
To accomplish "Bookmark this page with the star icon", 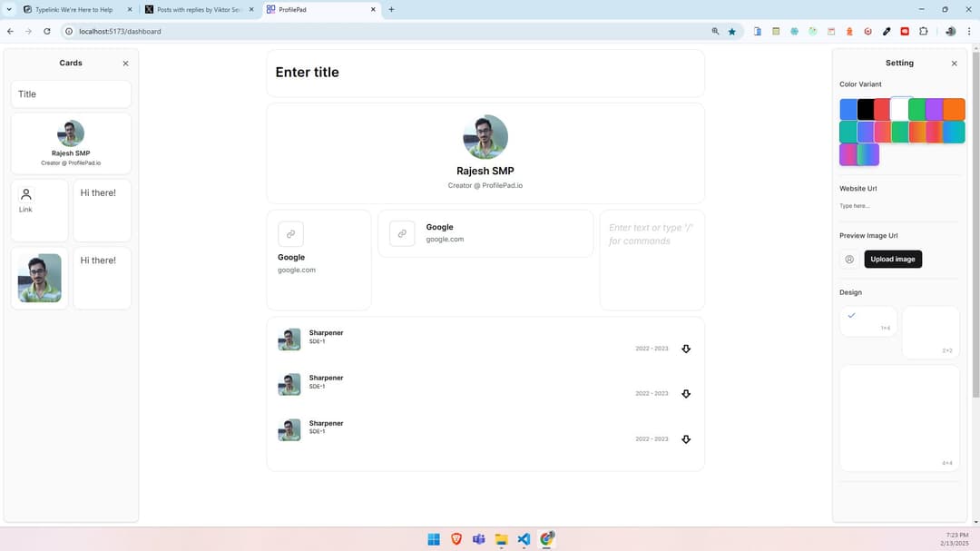I will point(732,31).
